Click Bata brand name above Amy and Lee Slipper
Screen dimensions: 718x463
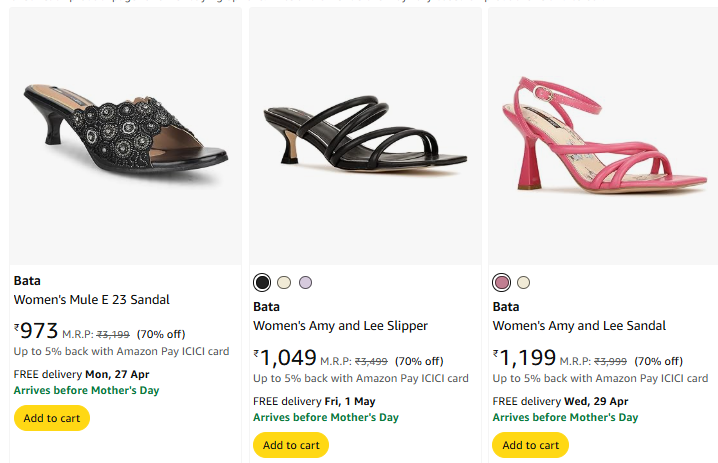pos(267,307)
